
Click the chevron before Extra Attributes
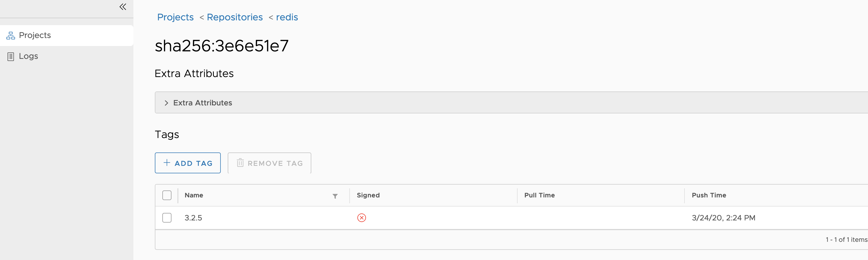[166, 103]
